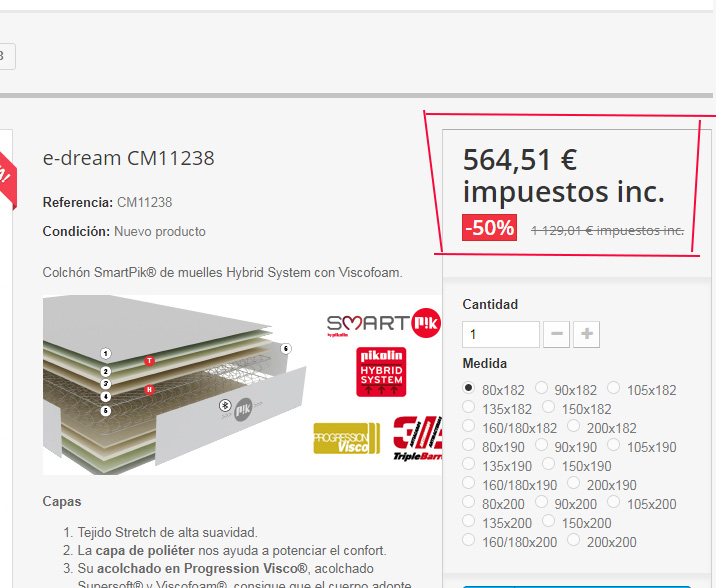The image size is (716, 588).
Task: Click red T marker on mattress diagram
Action: tap(149, 361)
